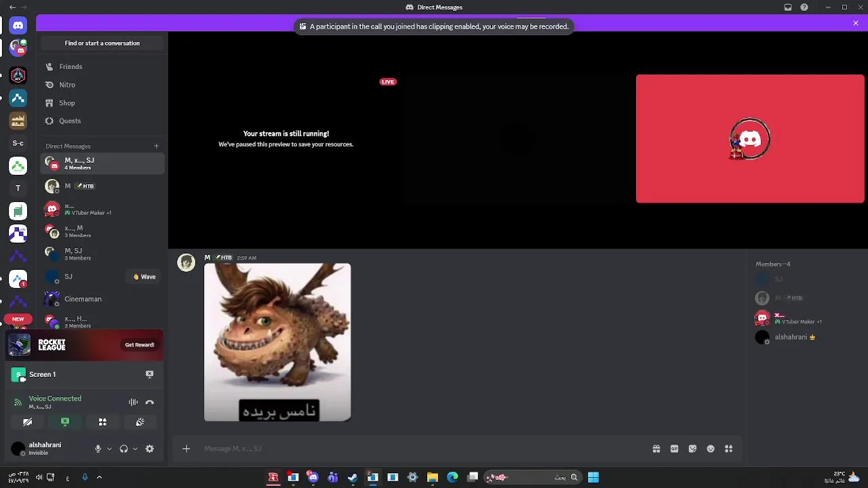Open DM with VTuber Maker +1 user

point(102,209)
